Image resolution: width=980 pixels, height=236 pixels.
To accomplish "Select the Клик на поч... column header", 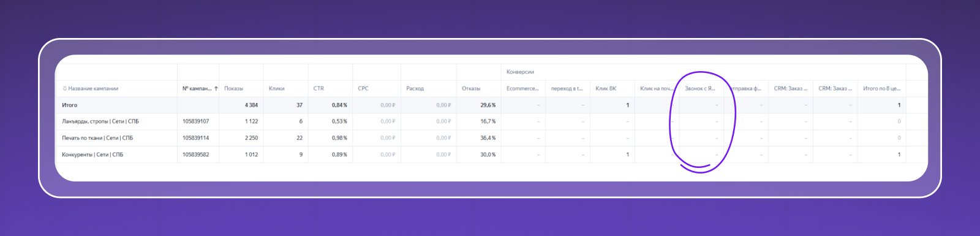I will point(656,89).
